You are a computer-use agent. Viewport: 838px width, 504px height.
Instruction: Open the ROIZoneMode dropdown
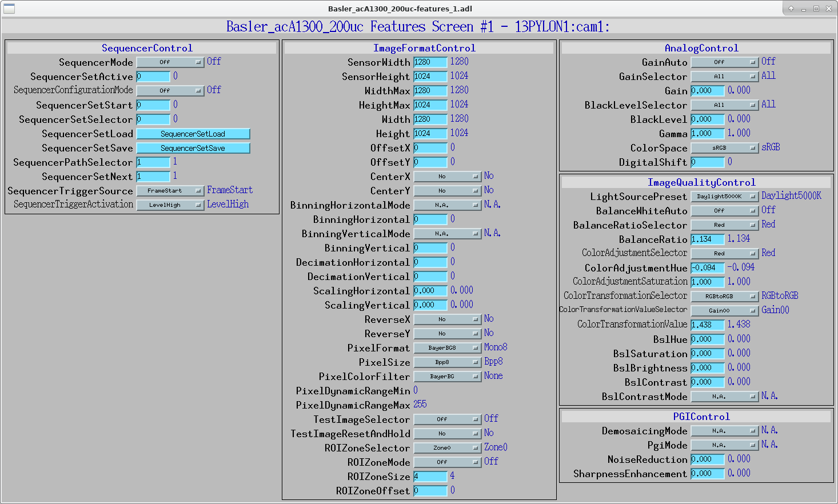pos(448,462)
